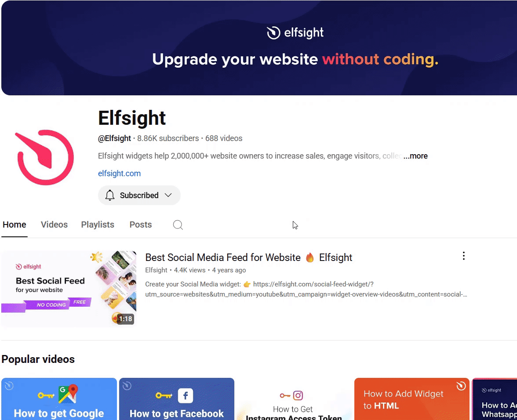Screen dimensions: 517x420
Task: Click the Best Social Feed video thumbnail
Action: tap(69, 289)
